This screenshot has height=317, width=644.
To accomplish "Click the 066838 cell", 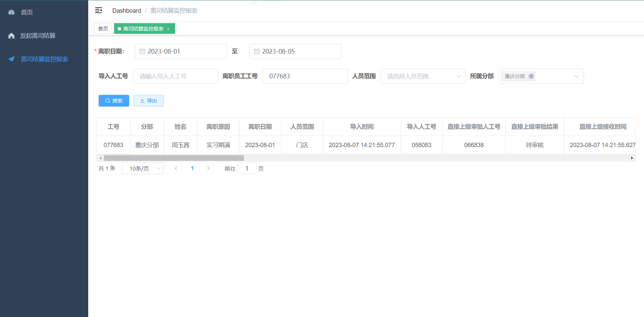I will pyautogui.click(x=474, y=145).
